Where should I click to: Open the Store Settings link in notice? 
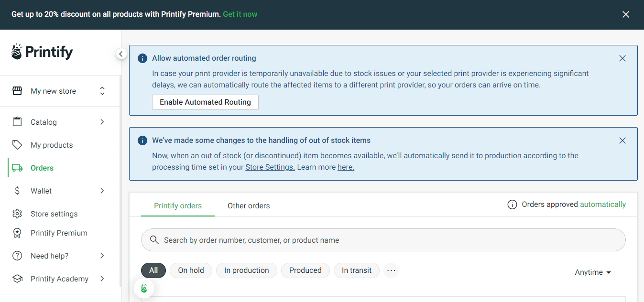270,167
